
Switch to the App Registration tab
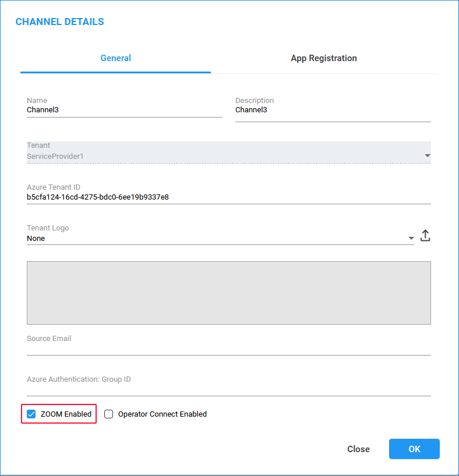tap(324, 58)
